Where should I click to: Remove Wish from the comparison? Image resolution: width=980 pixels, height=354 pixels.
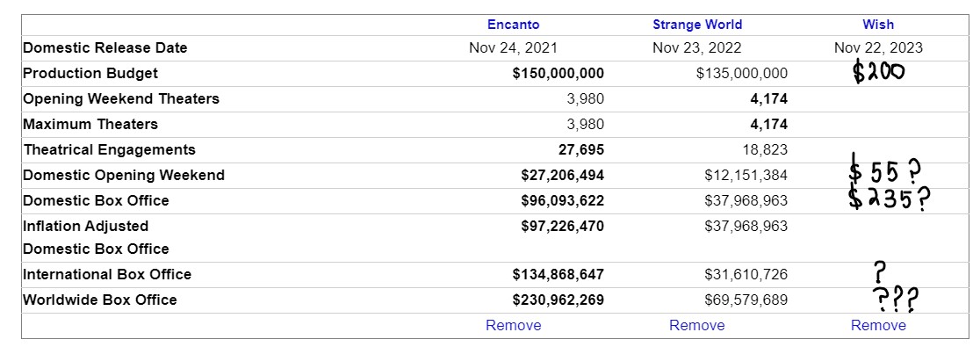tap(878, 326)
